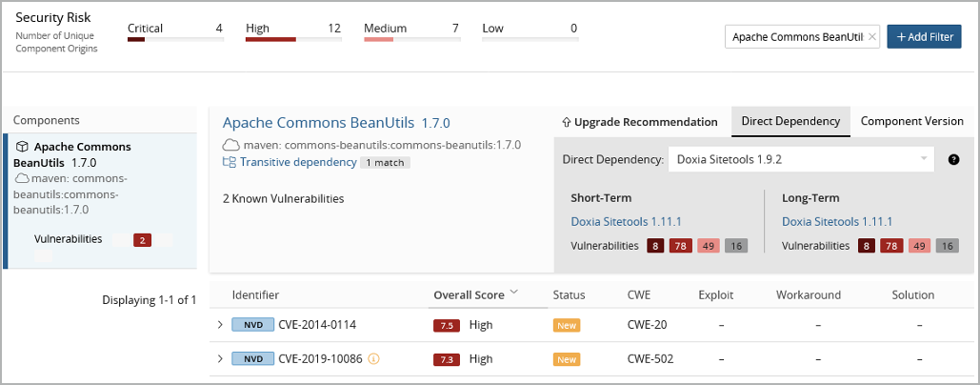
Task: Click the info icon beside CVE-2019-10086
Action: click(373, 359)
